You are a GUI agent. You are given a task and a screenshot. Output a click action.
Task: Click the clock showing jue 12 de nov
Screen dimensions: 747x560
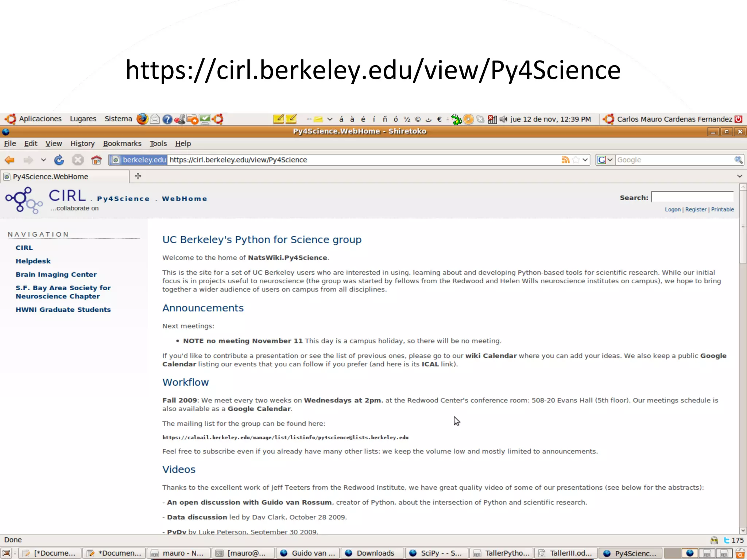pyautogui.click(x=550, y=119)
